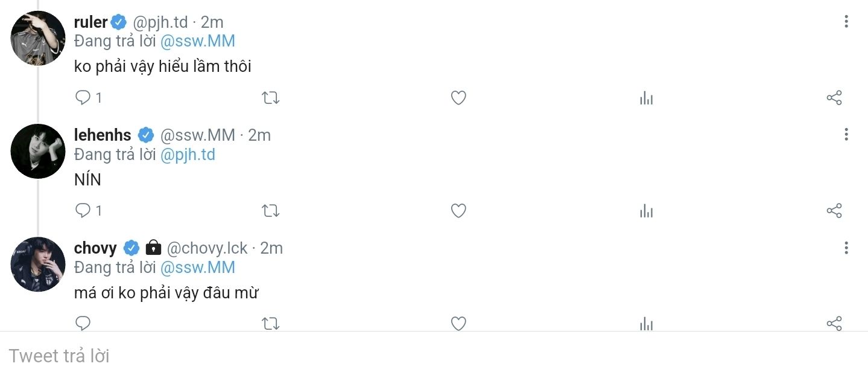The image size is (868, 369).
Task: Share ruler's tweet
Action: tap(834, 98)
